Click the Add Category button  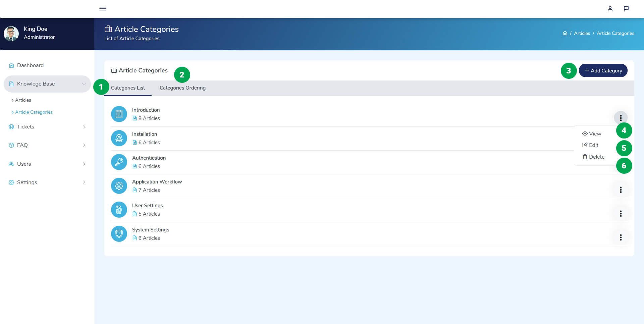(603, 70)
